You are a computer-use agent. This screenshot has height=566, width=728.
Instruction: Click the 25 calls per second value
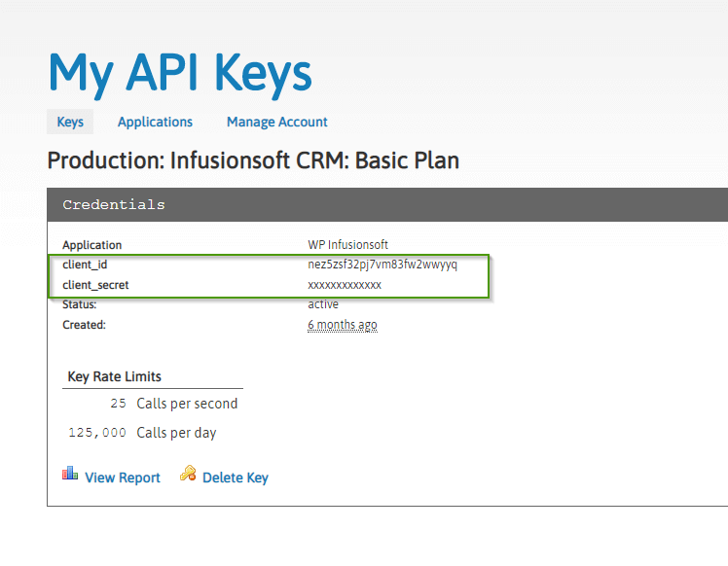click(x=118, y=404)
